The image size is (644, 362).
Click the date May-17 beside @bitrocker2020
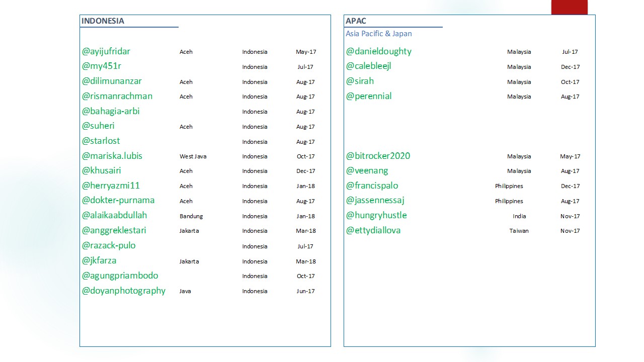570,156
